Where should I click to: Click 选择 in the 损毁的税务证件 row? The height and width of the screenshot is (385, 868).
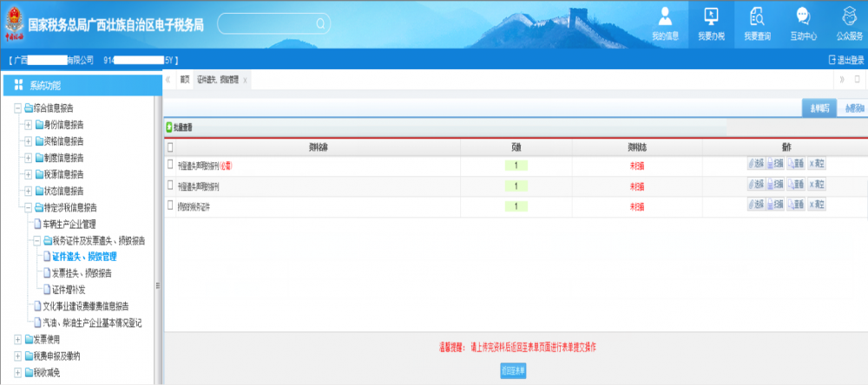point(755,206)
